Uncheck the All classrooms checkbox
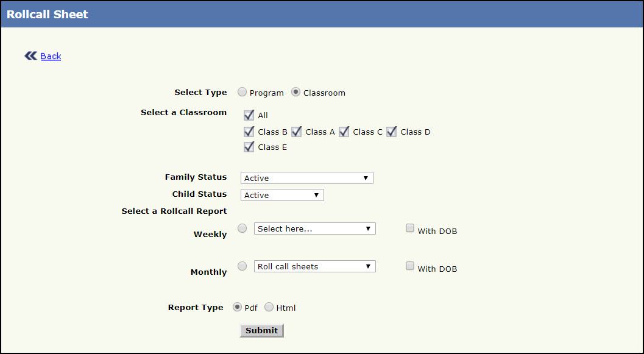Viewport: 644px width, 354px height. pyautogui.click(x=249, y=115)
